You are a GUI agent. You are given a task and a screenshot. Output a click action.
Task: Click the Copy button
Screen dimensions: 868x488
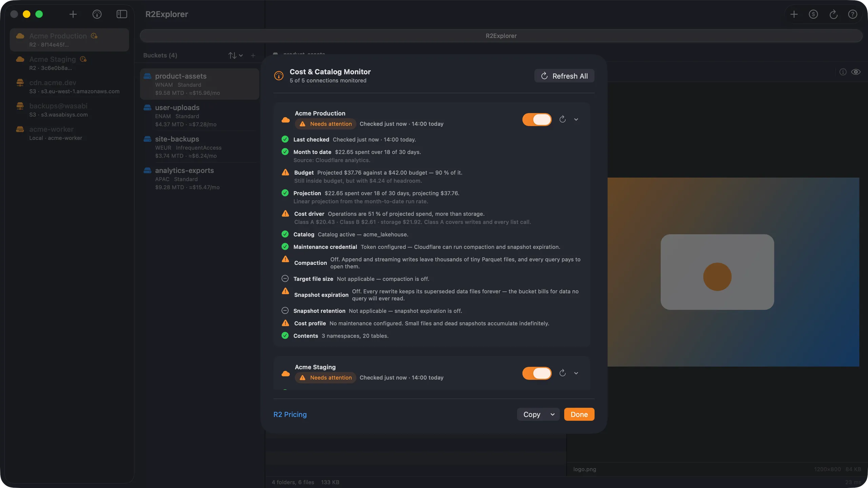point(531,414)
